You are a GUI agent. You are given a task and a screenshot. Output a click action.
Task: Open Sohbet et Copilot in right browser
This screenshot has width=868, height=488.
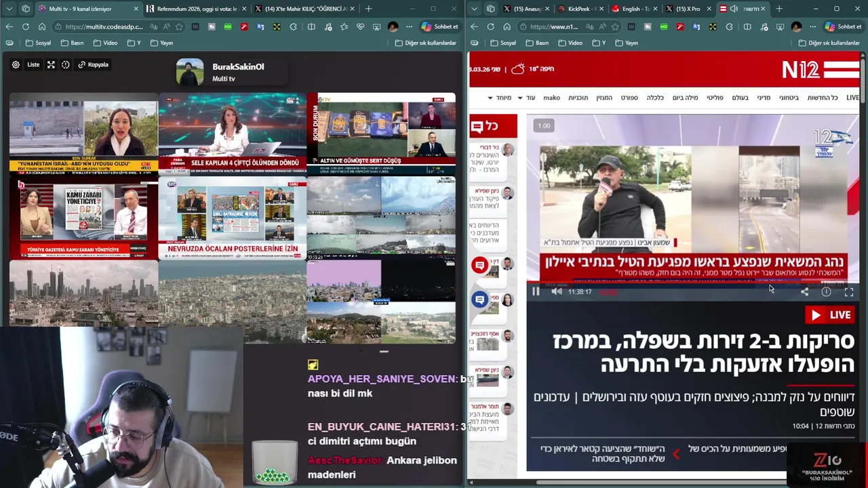(x=843, y=26)
